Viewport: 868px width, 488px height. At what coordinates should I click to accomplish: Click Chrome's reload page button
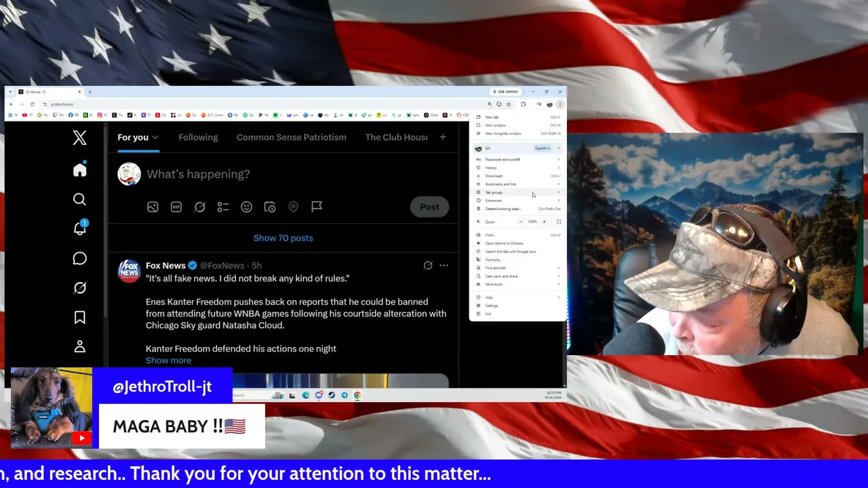(x=32, y=104)
